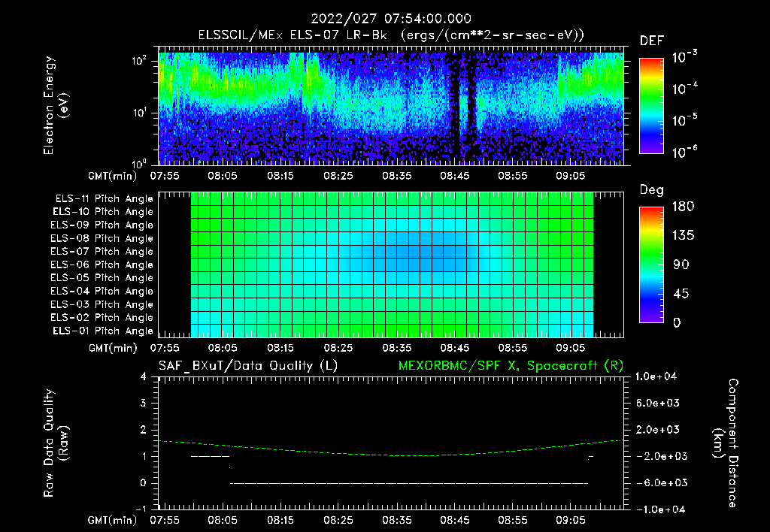
Task: Click the GMT(min) label under the data quality plot
Action: (x=113, y=520)
